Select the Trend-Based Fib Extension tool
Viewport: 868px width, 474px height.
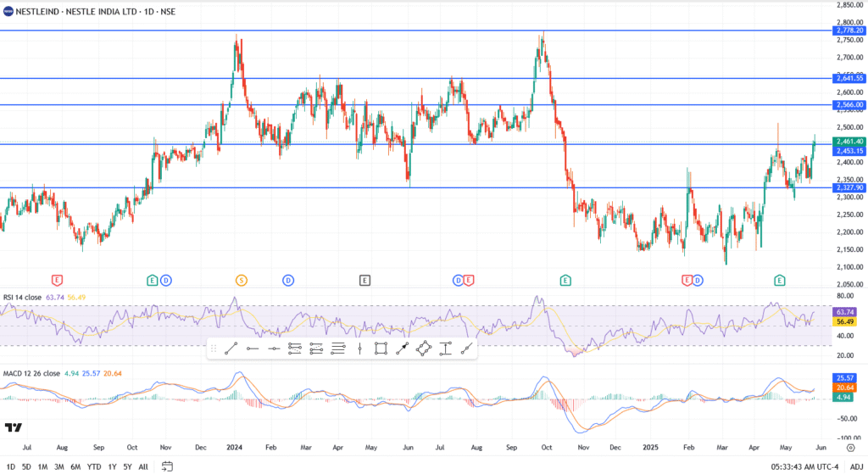tap(316, 349)
